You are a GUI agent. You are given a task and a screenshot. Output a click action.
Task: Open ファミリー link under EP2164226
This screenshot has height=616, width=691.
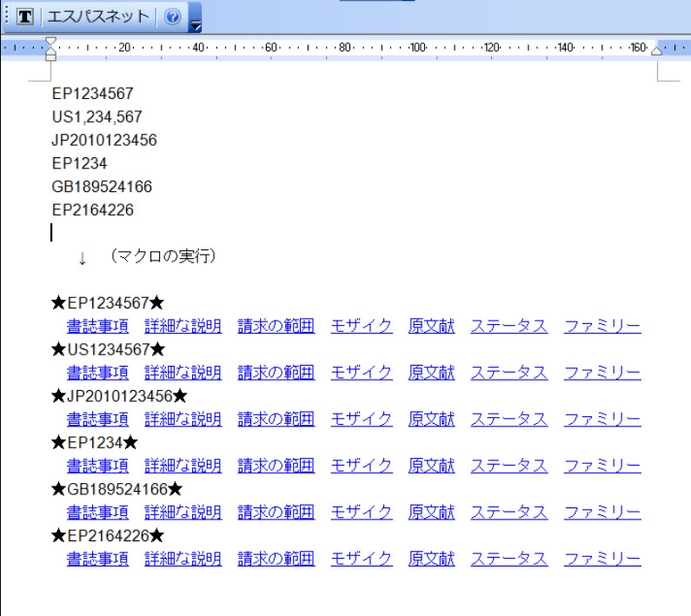coord(601,559)
